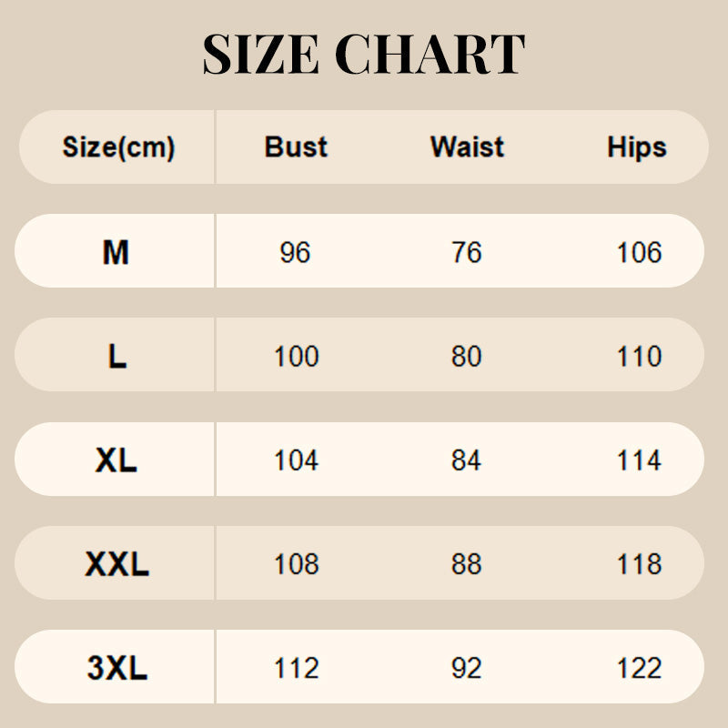Click bust value 96 for size M

pos(296,252)
